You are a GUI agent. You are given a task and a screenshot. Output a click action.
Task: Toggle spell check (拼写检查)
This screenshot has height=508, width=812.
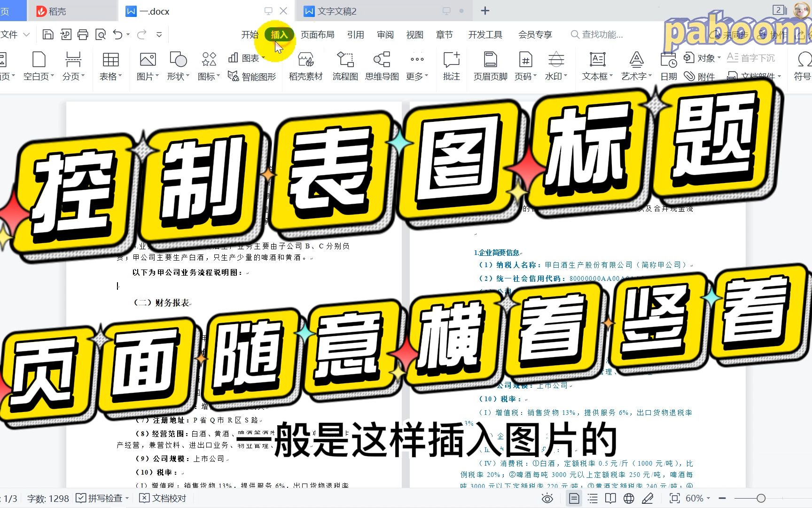click(99, 499)
